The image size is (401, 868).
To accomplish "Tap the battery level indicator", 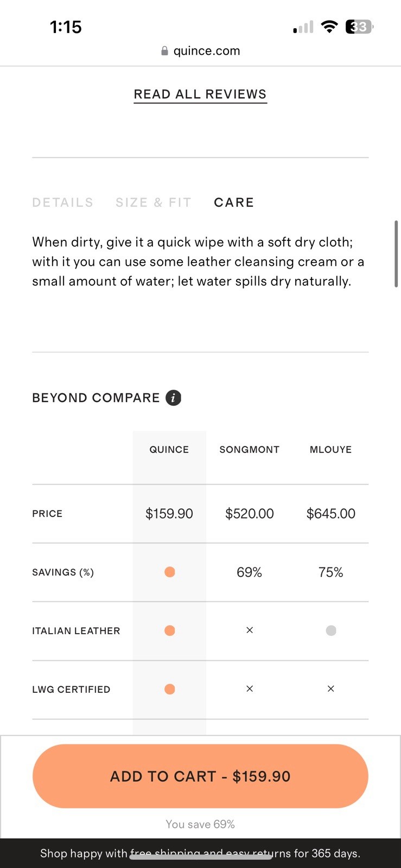I will pyautogui.click(x=359, y=27).
